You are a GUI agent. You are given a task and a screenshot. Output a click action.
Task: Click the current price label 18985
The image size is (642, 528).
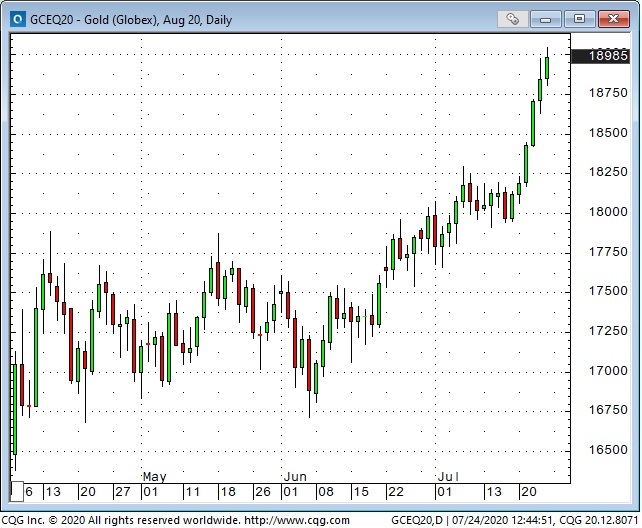click(600, 56)
